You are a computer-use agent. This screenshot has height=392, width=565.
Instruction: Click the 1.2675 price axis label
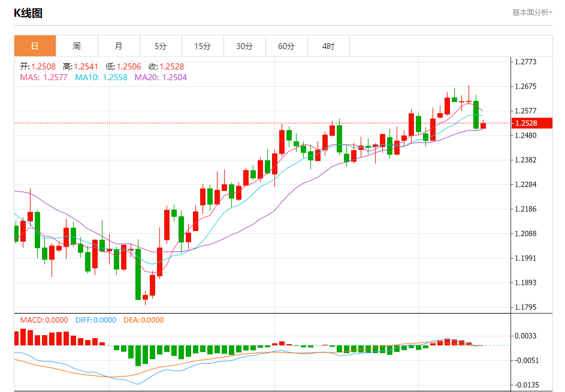pos(525,86)
